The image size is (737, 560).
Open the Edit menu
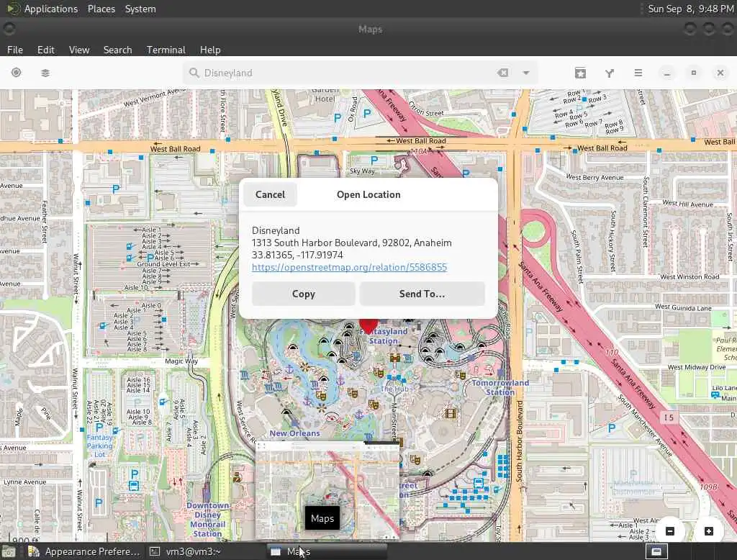45,50
